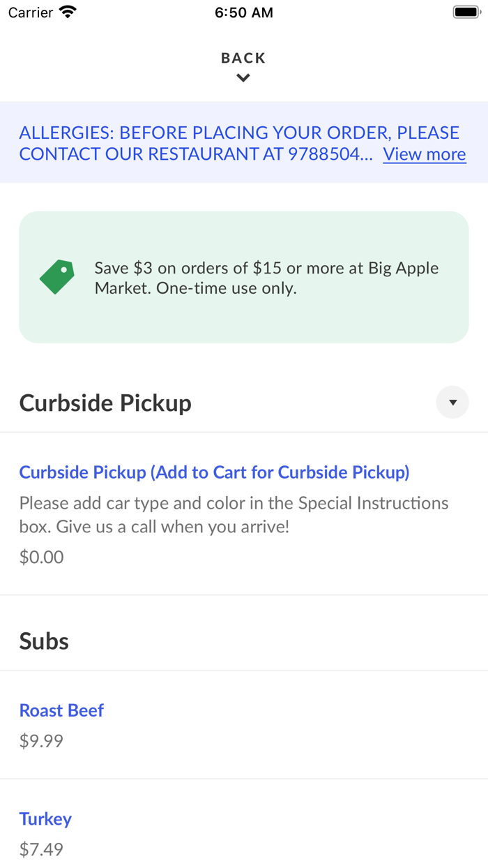Screen dimensions: 488x868
Task: Open the Turkey sub item
Action: [45, 818]
